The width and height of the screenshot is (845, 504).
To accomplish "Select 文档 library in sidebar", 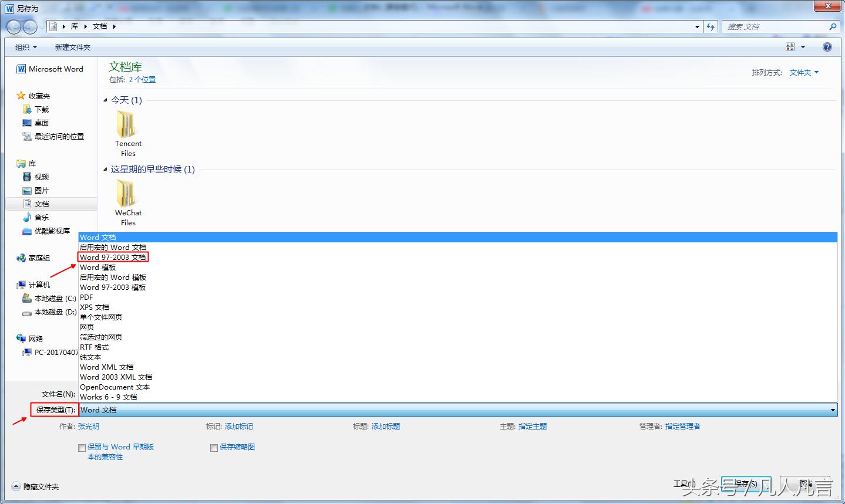I will [51, 204].
